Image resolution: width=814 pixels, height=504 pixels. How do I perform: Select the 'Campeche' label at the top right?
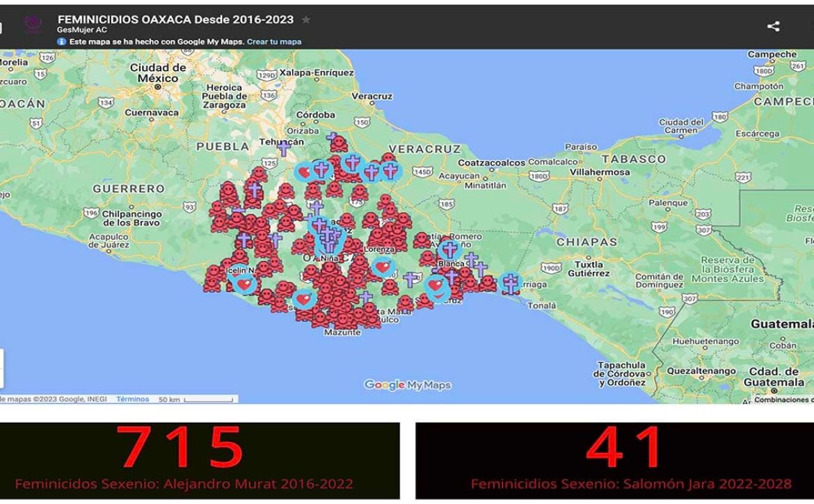(772, 54)
